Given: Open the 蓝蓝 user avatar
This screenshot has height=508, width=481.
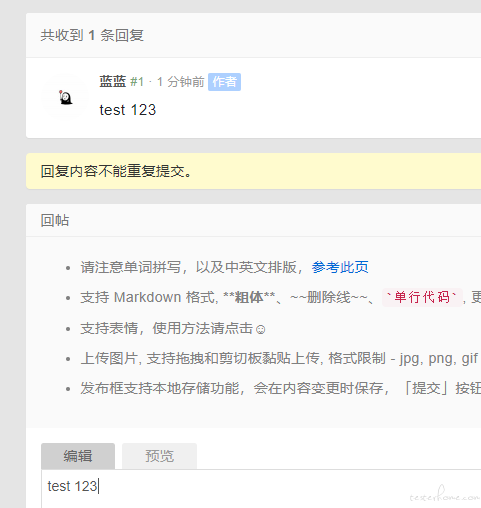Looking at the screenshot, I should pos(66,97).
